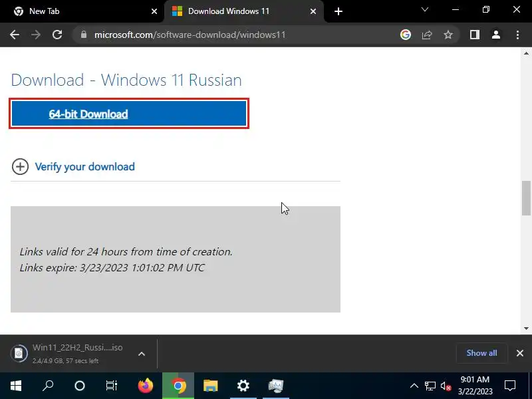The height and width of the screenshot is (399, 532).
Task: Click the Win11_22H2_Russi....iso filename
Action: coord(78,347)
